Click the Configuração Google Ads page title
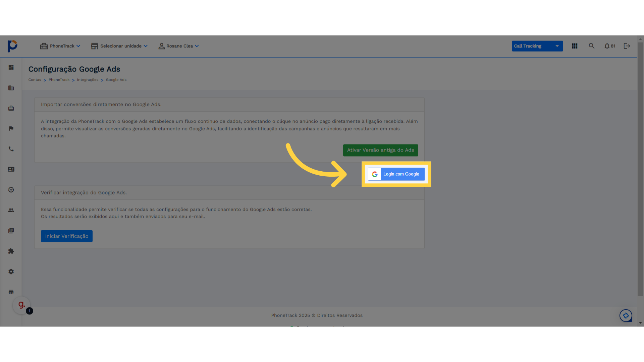The width and height of the screenshot is (644, 362). click(x=74, y=69)
